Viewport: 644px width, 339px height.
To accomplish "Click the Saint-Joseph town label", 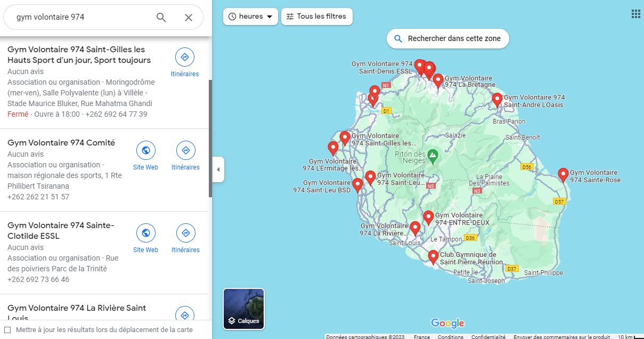I will pyautogui.click(x=486, y=280).
